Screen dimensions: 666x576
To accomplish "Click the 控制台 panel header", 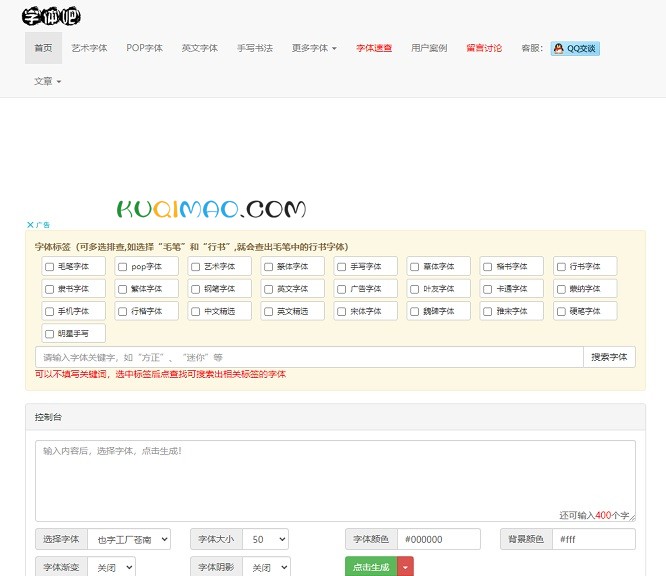I will coord(335,417).
